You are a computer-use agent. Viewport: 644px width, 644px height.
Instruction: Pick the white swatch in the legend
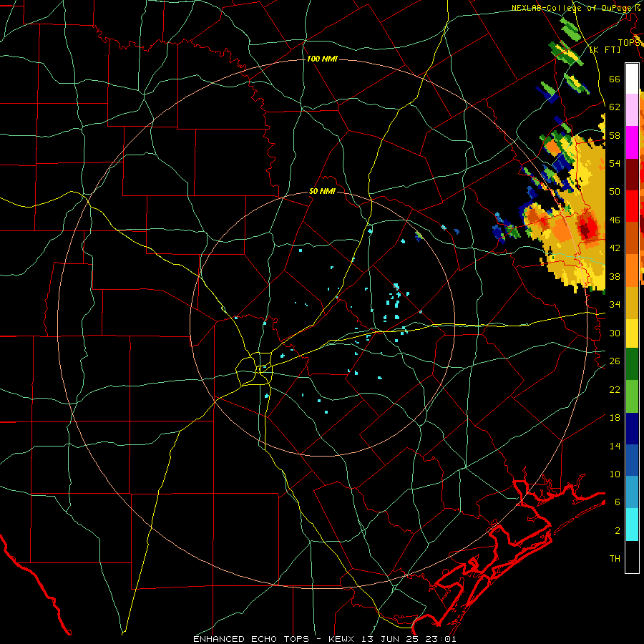pos(632,79)
